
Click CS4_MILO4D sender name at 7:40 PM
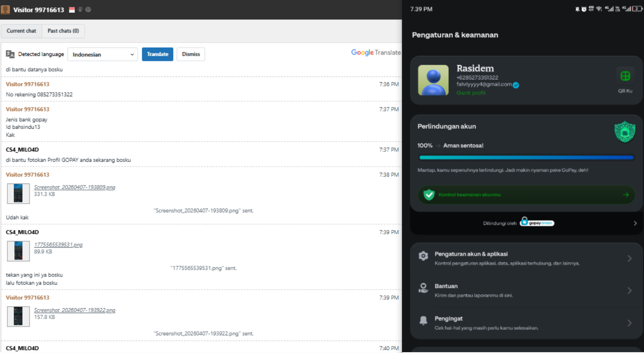pos(22,348)
